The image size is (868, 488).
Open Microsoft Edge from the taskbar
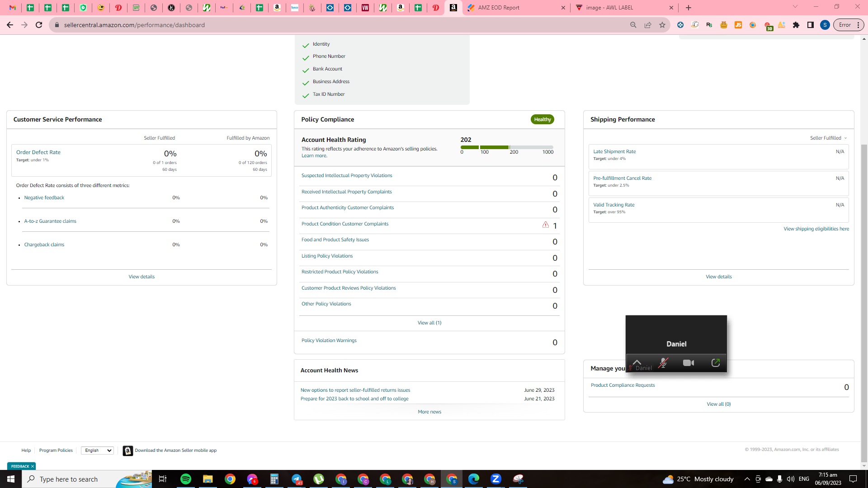(474, 479)
